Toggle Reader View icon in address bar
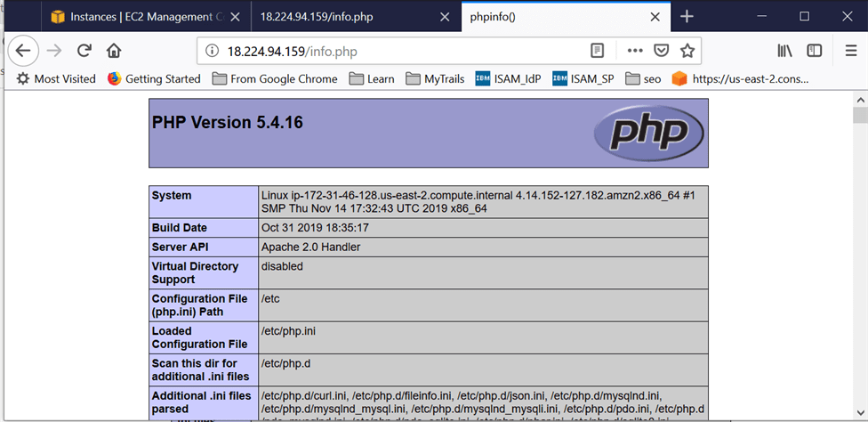 (x=599, y=51)
